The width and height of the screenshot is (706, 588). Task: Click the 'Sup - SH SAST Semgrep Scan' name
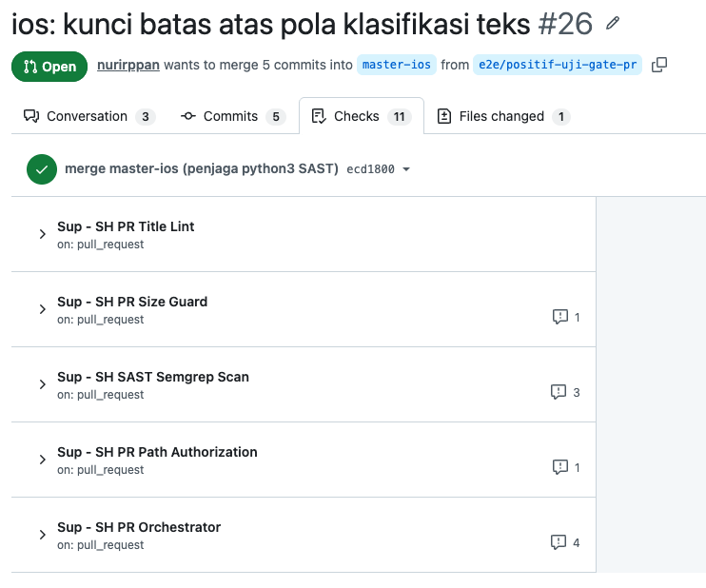click(153, 377)
